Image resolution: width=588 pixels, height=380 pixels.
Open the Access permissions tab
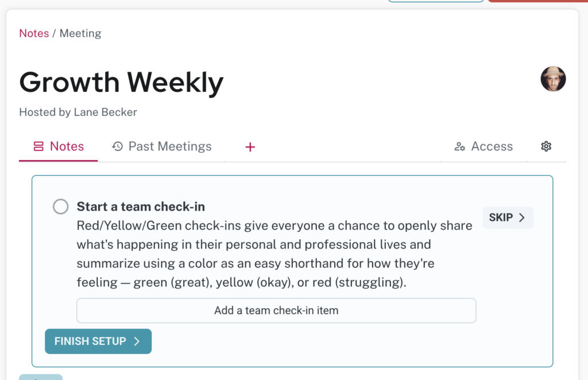pyautogui.click(x=483, y=146)
